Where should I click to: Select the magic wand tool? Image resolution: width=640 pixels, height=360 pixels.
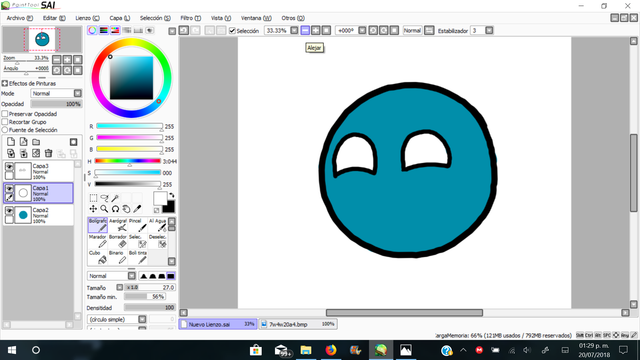116,198
